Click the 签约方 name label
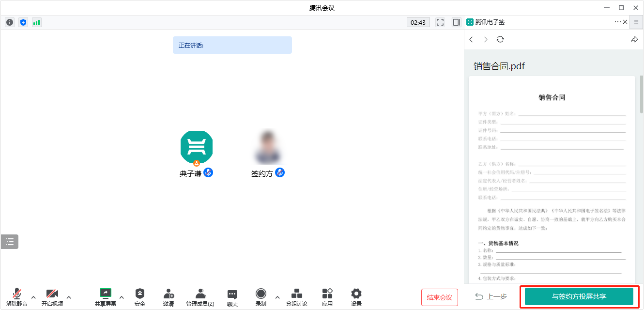Image resolution: width=644 pixels, height=310 pixels. 262,173
